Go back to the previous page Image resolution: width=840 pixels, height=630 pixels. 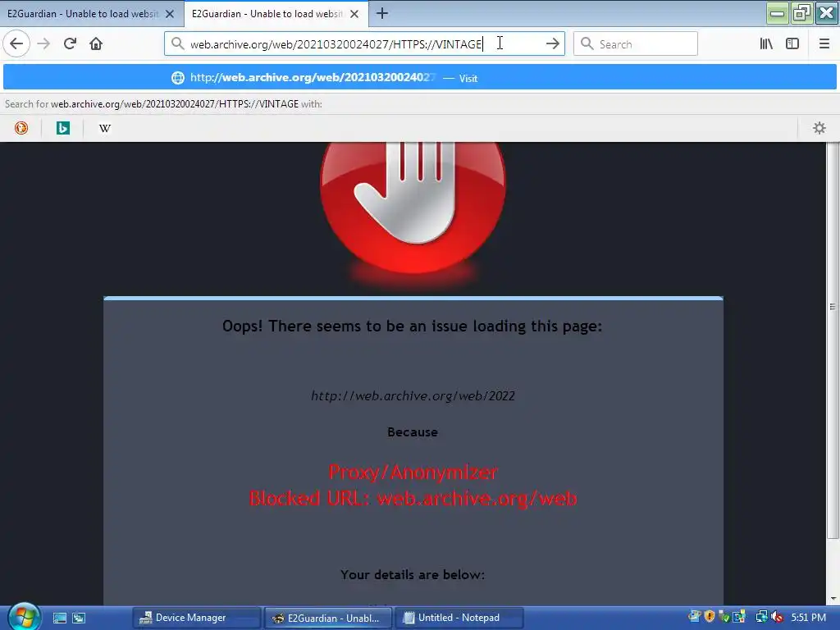point(16,43)
